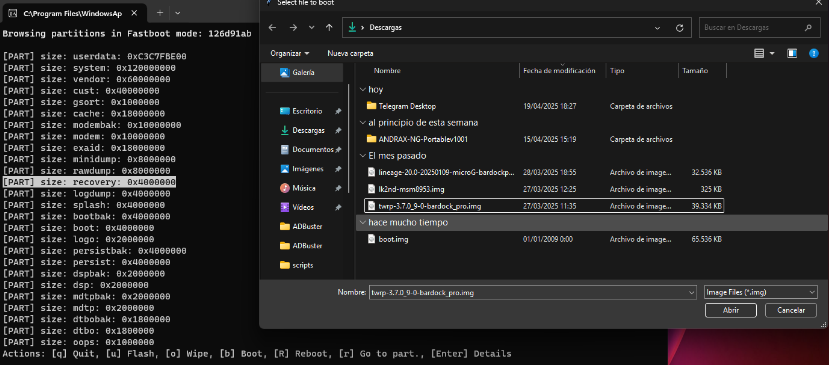Image resolution: width=829 pixels, height=365 pixels.
Task: Click the Música icon in sidebar
Action: click(x=284, y=188)
